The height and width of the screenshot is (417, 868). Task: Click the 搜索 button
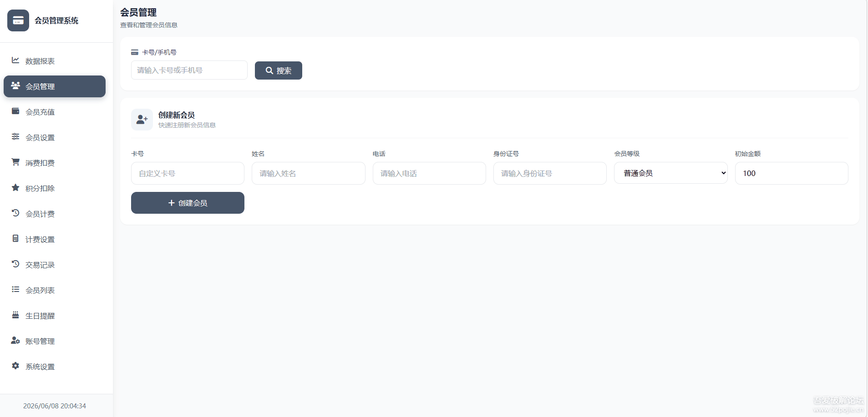click(x=279, y=70)
